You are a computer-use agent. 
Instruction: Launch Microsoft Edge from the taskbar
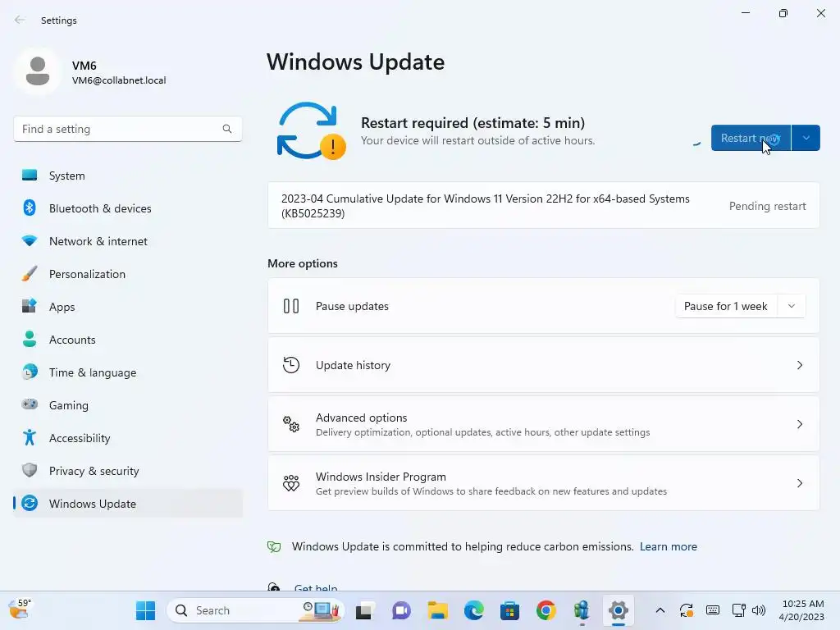(x=473, y=610)
